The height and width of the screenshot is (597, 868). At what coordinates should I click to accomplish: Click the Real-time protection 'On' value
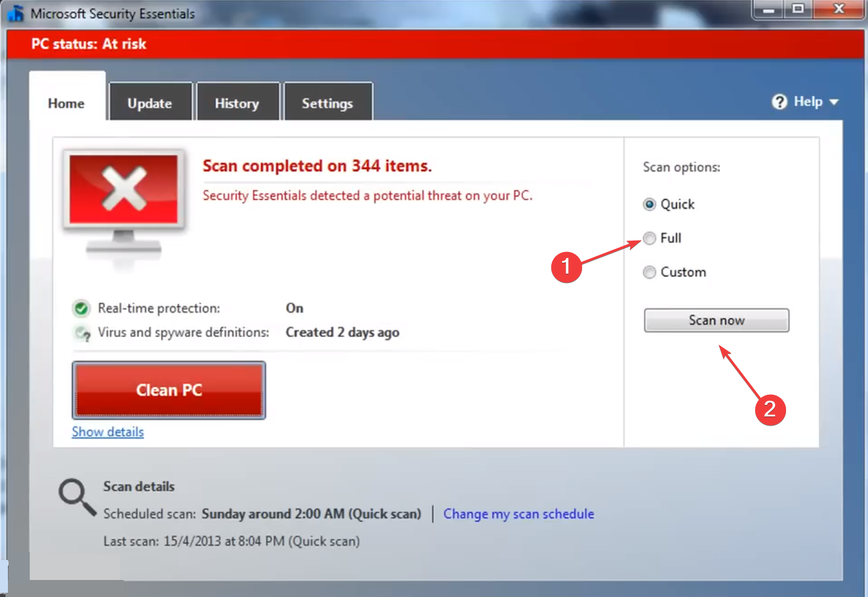click(294, 309)
